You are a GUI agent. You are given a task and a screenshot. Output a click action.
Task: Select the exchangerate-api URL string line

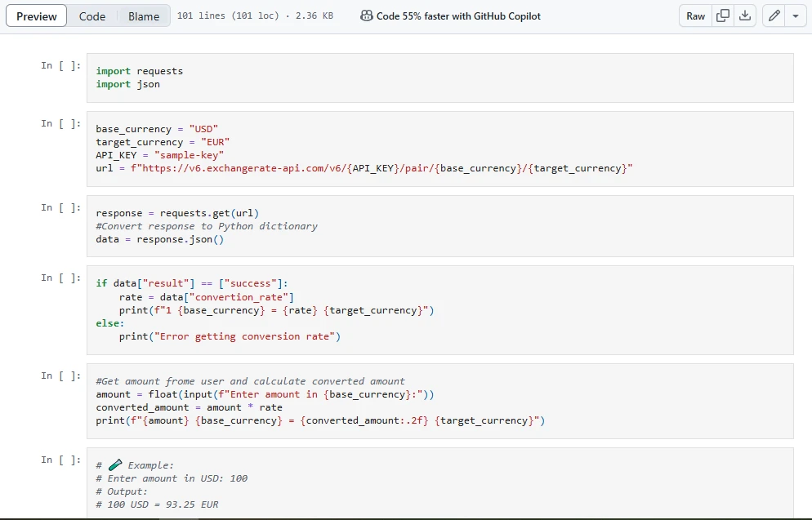364,168
